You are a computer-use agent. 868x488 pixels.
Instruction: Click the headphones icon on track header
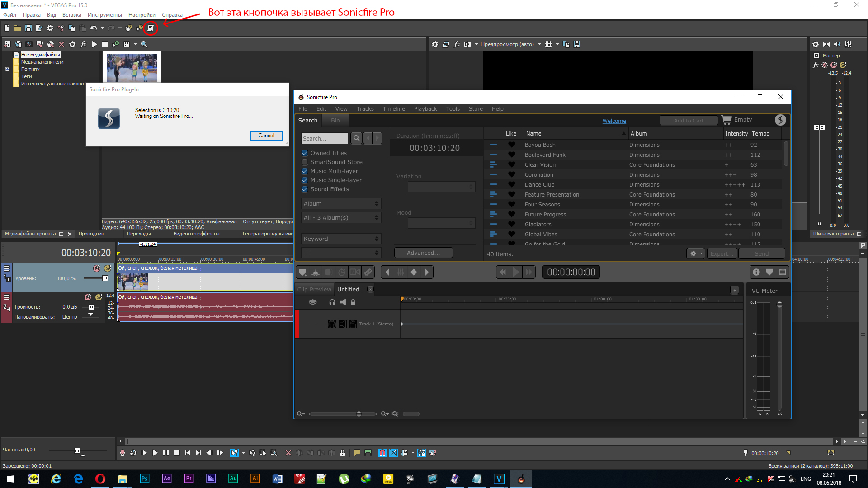[x=332, y=302]
